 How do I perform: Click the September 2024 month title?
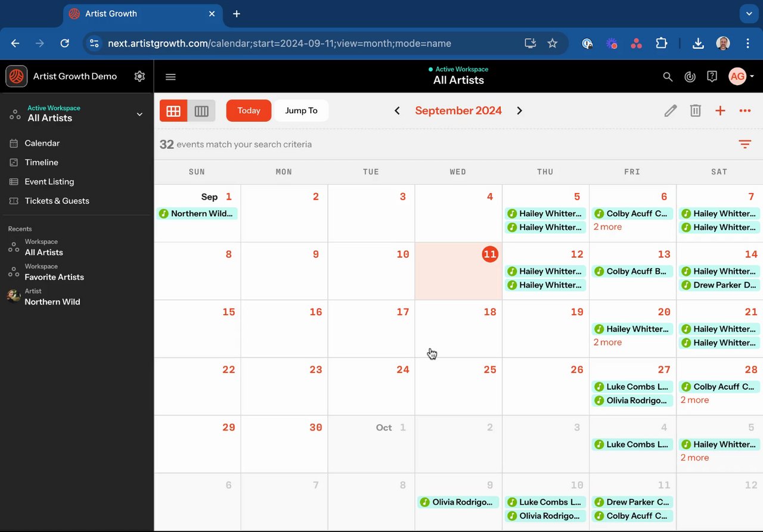(458, 111)
